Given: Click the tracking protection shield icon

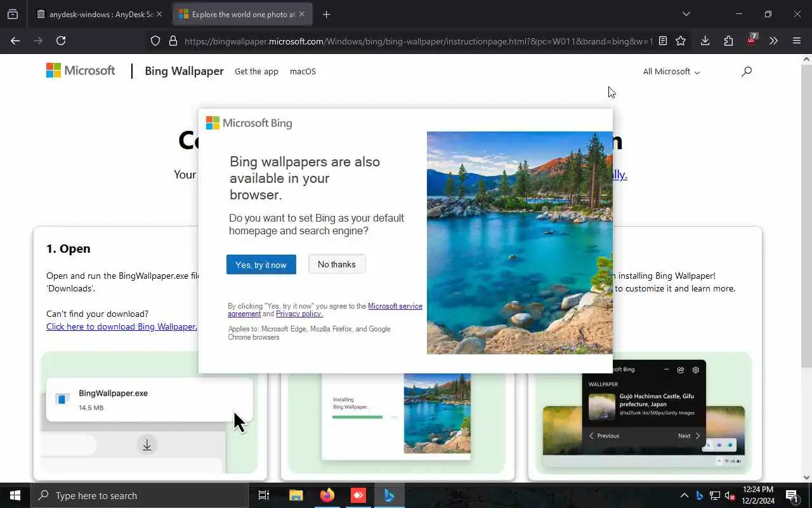Looking at the screenshot, I should point(155,41).
